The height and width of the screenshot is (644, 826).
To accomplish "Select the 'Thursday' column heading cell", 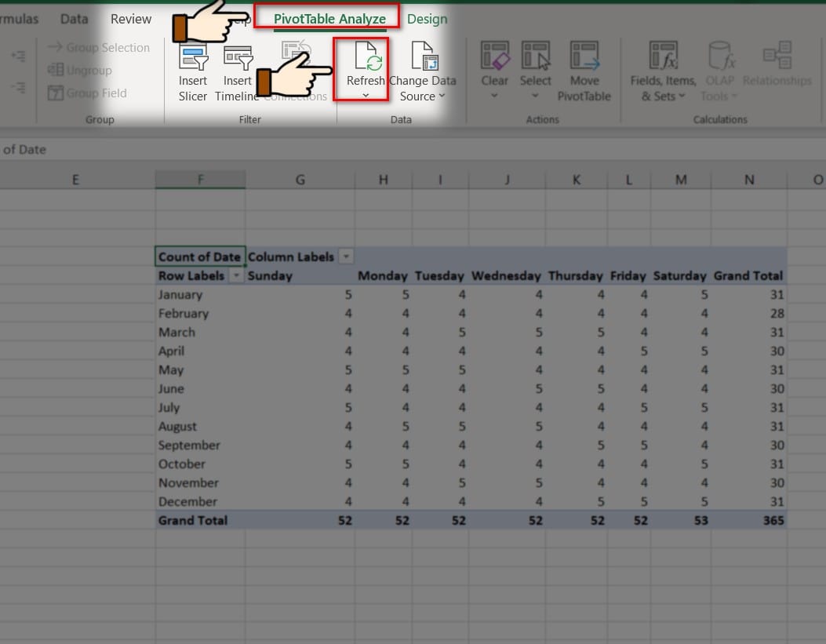I will tap(575, 275).
